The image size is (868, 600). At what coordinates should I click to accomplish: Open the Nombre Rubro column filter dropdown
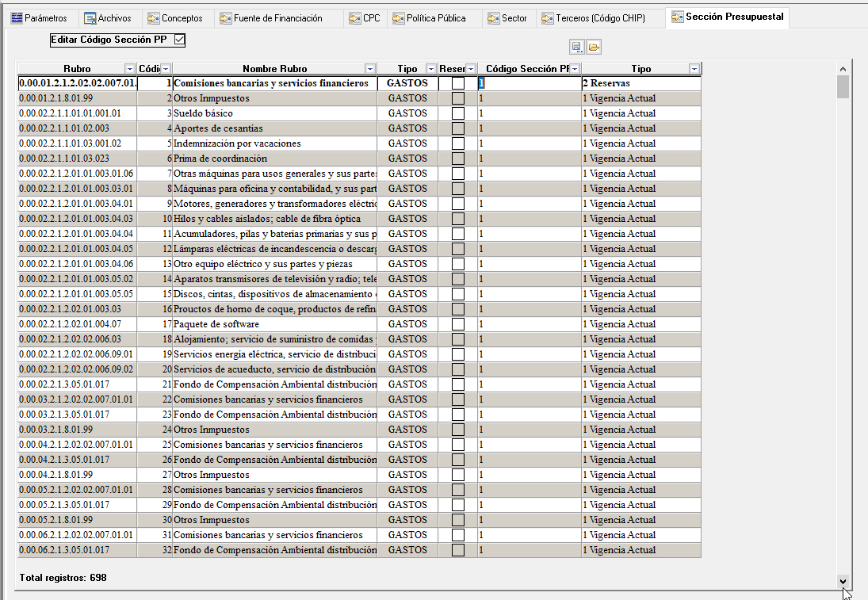[x=369, y=69]
